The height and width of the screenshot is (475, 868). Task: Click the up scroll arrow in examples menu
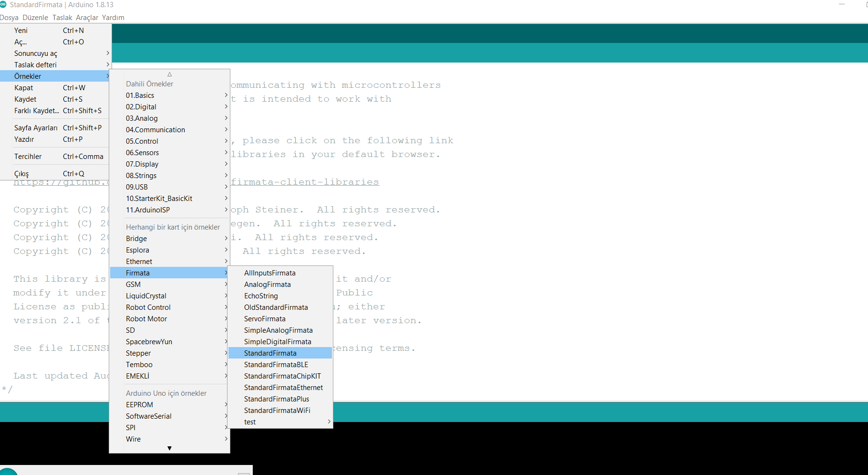tap(169, 74)
